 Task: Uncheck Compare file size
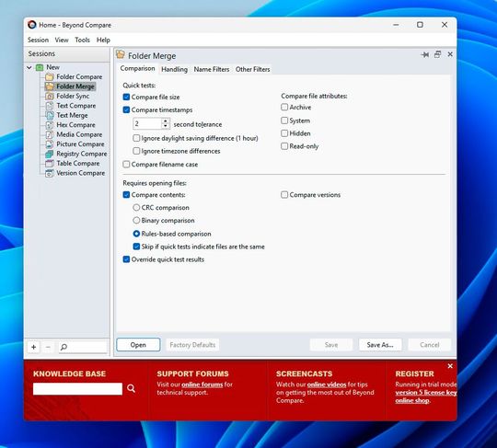click(126, 97)
